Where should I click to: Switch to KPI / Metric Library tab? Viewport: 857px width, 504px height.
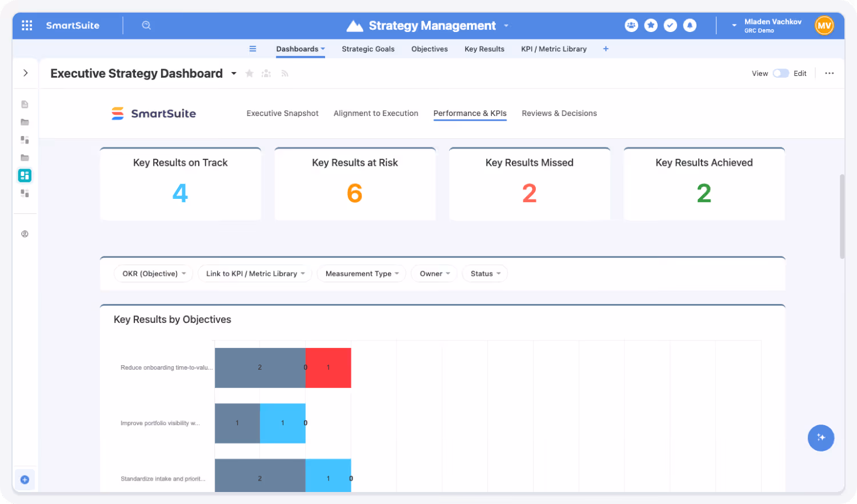tap(554, 49)
